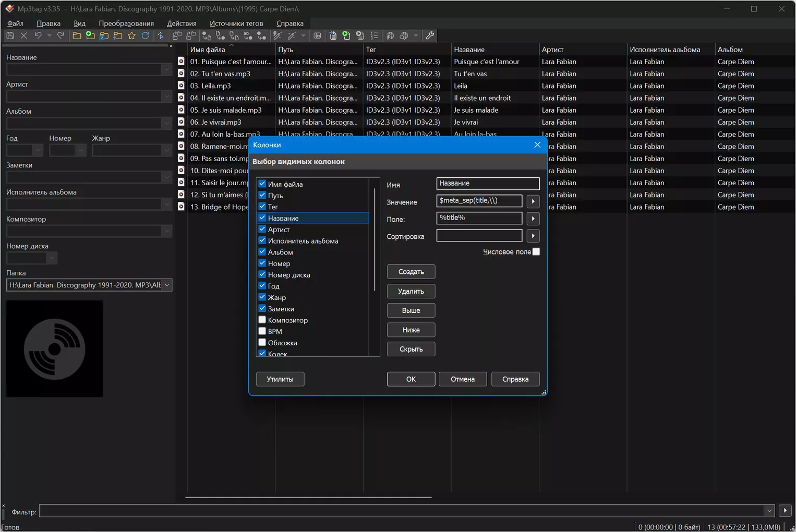Open the Tag sources dropdown arrow
This screenshot has width=796, height=532.
click(416, 35)
